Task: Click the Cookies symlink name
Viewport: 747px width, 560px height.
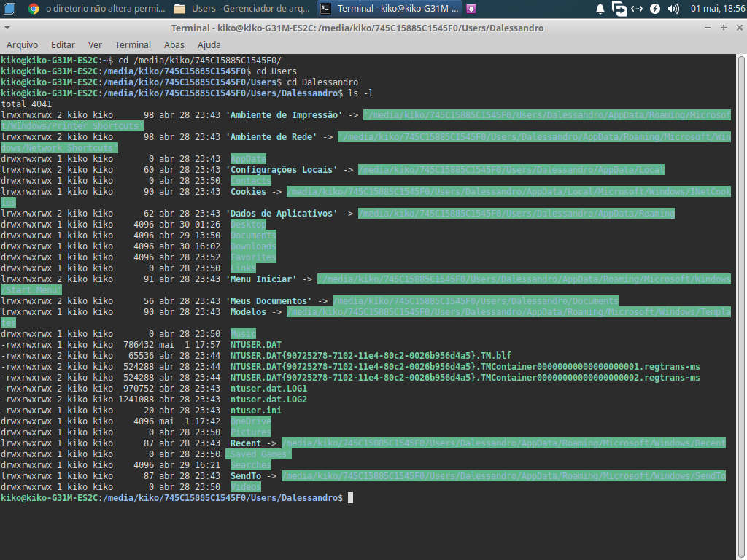Action: pyautogui.click(x=248, y=192)
